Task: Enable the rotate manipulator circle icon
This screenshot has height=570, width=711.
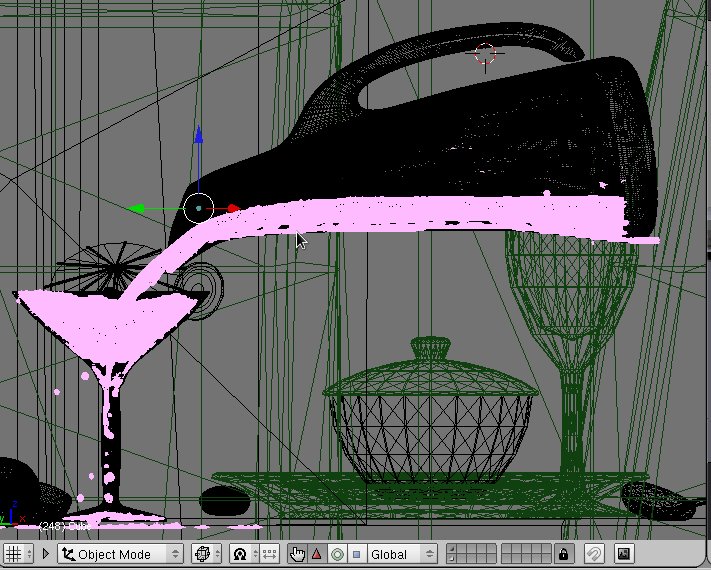Action: click(x=337, y=554)
